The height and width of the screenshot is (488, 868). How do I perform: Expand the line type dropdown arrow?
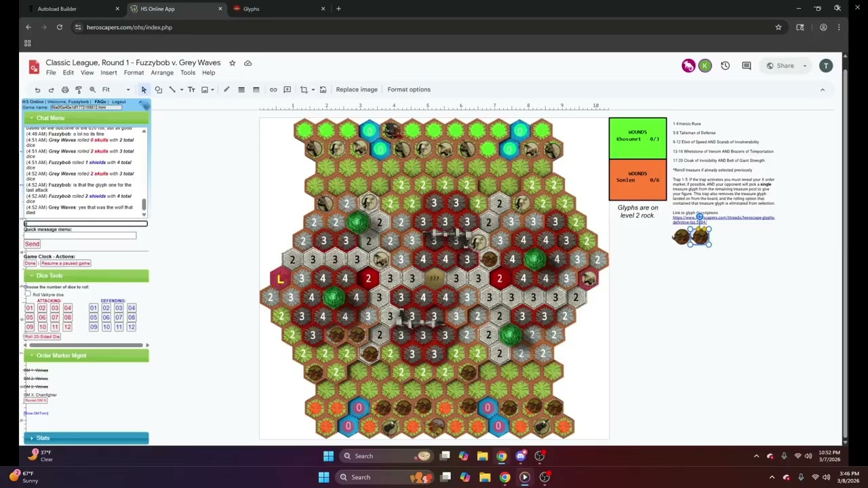click(181, 89)
